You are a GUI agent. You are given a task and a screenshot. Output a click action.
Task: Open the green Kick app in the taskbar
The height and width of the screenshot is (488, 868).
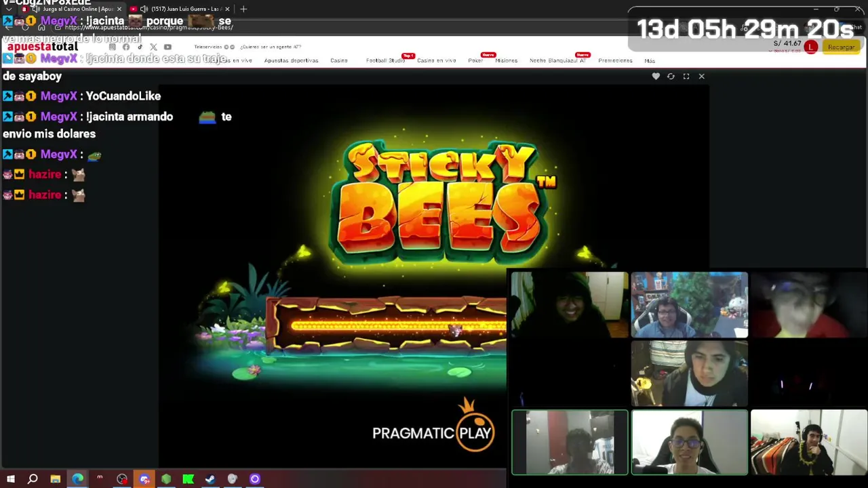pos(189,479)
